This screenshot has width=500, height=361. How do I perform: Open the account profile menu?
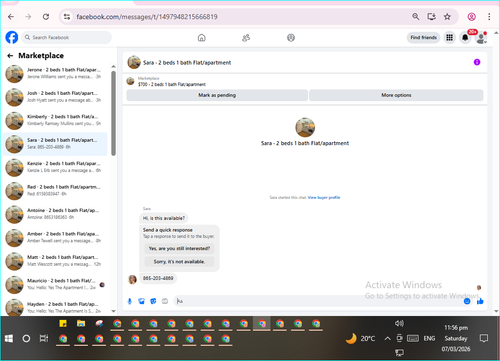[481, 38]
